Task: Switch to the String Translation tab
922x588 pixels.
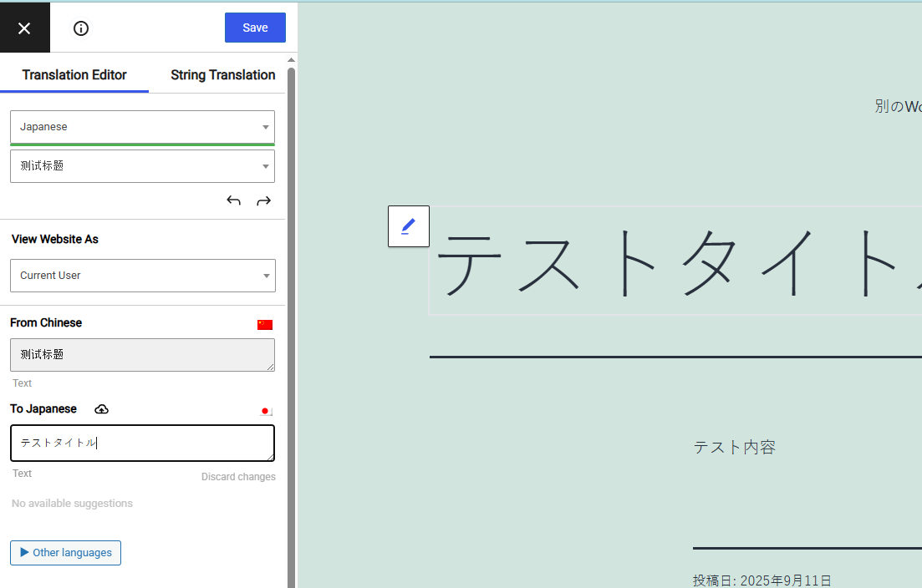Action: tap(222, 75)
